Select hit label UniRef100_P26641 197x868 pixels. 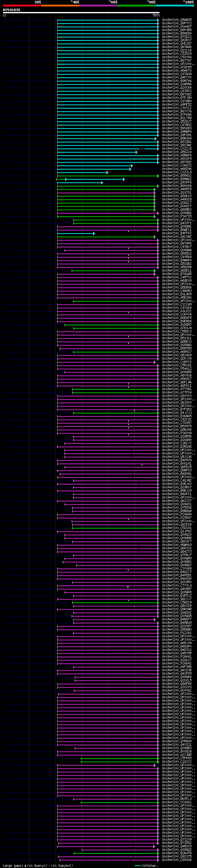click(177, 656)
